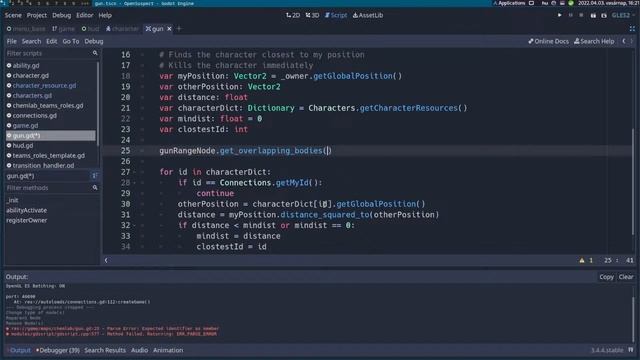Collapse the if block on line 32
The image size is (640, 360).
coord(135,225)
